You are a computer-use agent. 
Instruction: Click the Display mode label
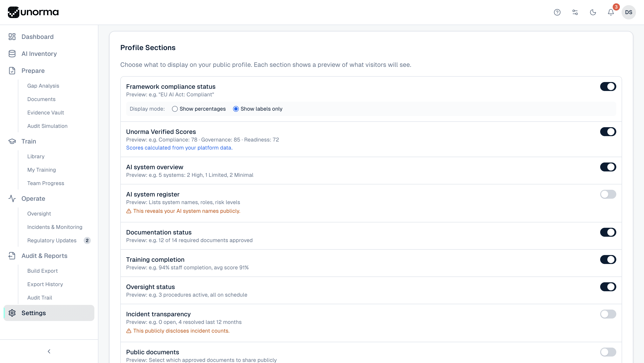pos(147,109)
